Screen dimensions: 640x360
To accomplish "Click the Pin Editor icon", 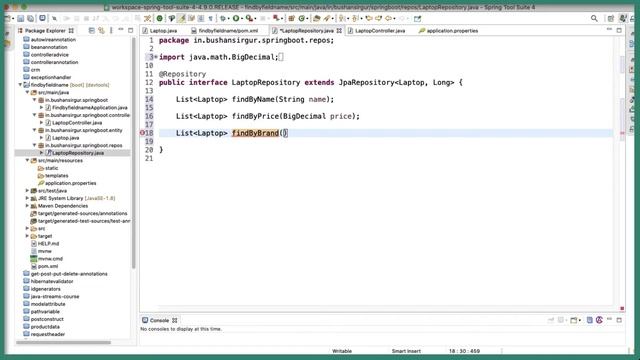I will pos(417,18).
